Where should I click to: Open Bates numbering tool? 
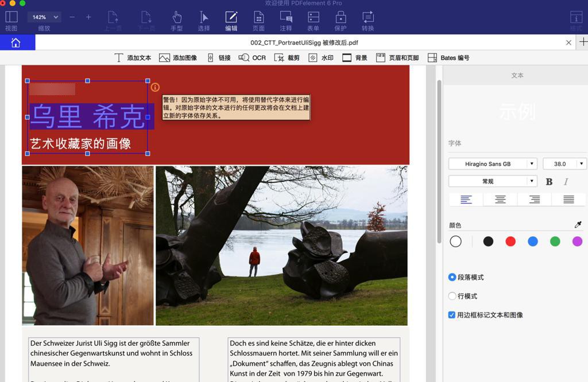448,58
